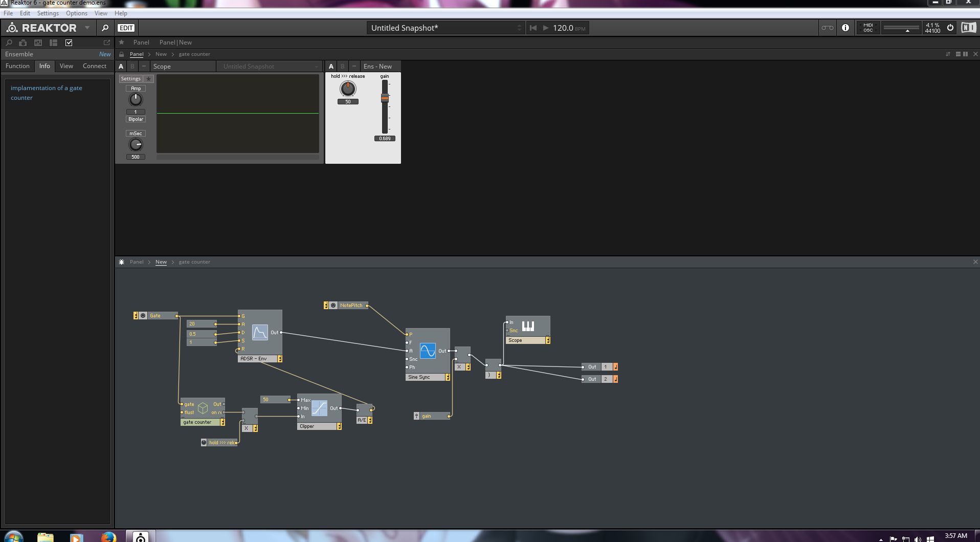Click the Native Instruments logo
This screenshot has height=542, width=980.
968,28
